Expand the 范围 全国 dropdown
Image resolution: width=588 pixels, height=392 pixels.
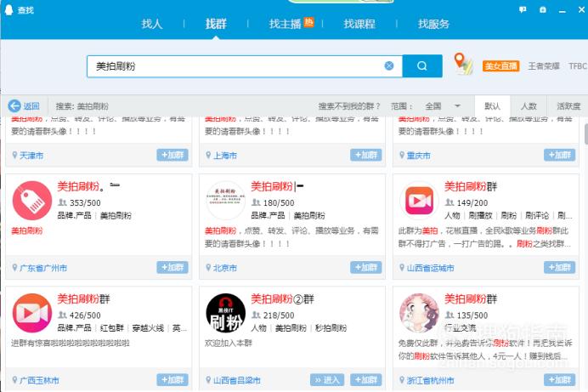443,106
